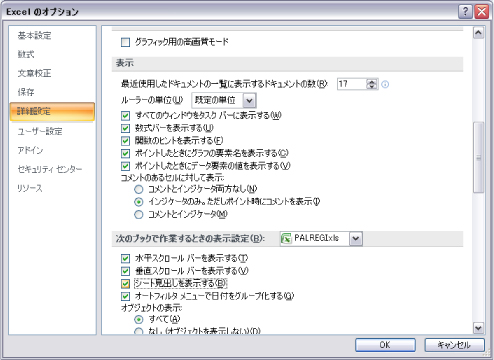Image resolution: width=494 pixels, height=360 pixels.
Task: Click the vertical scrollbar thumb
Action: pos(478,157)
